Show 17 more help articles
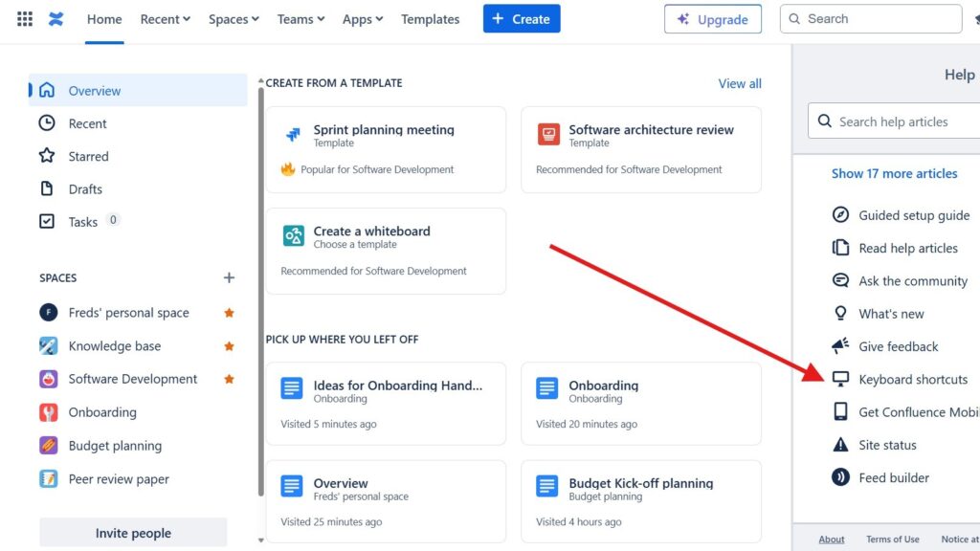Image resolution: width=980 pixels, height=551 pixels. click(x=895, y=173)
